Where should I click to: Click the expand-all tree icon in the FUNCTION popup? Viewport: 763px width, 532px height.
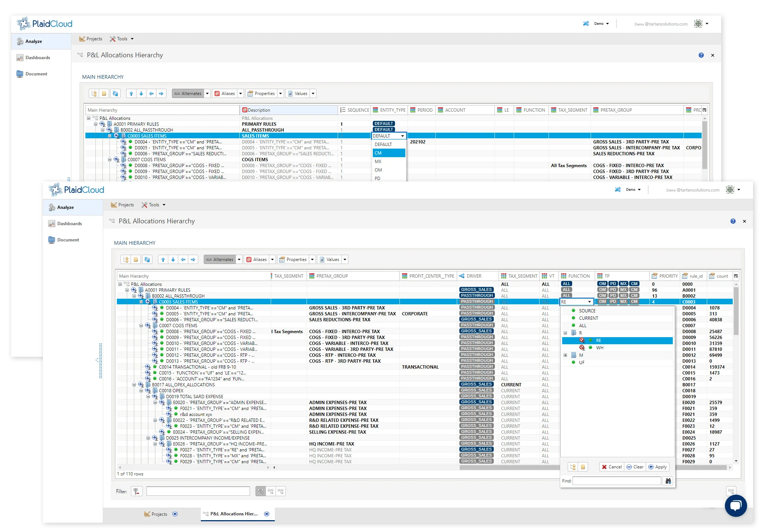click(573, 467)
